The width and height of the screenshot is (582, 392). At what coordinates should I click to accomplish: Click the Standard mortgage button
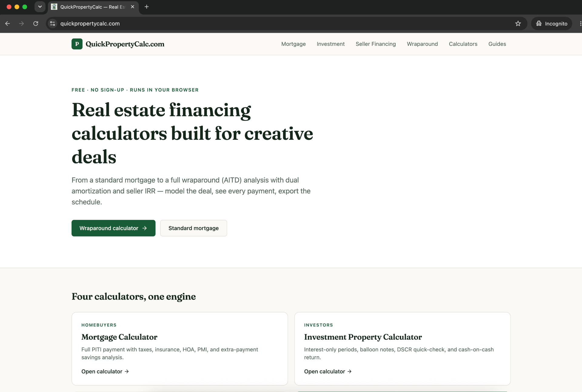[x=193, y=228]
